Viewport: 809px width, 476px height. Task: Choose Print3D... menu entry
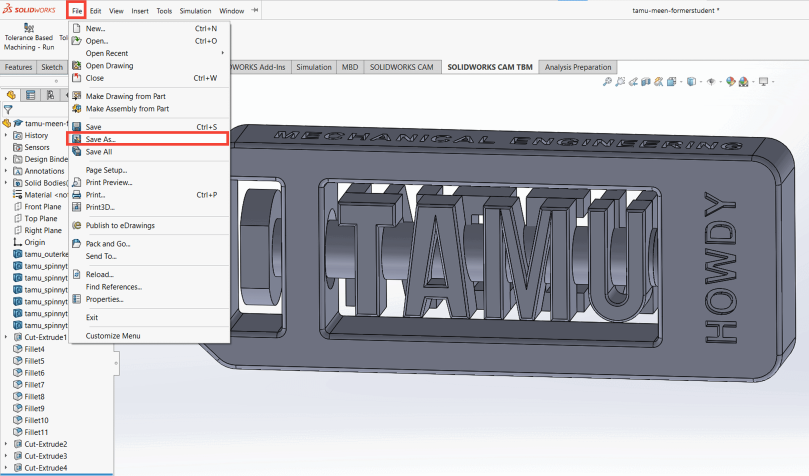[150, 207]
